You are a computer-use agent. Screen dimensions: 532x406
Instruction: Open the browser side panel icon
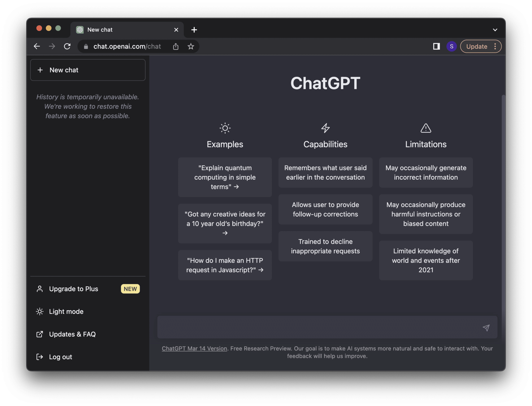pyautogui.click(x=436, y=46)
